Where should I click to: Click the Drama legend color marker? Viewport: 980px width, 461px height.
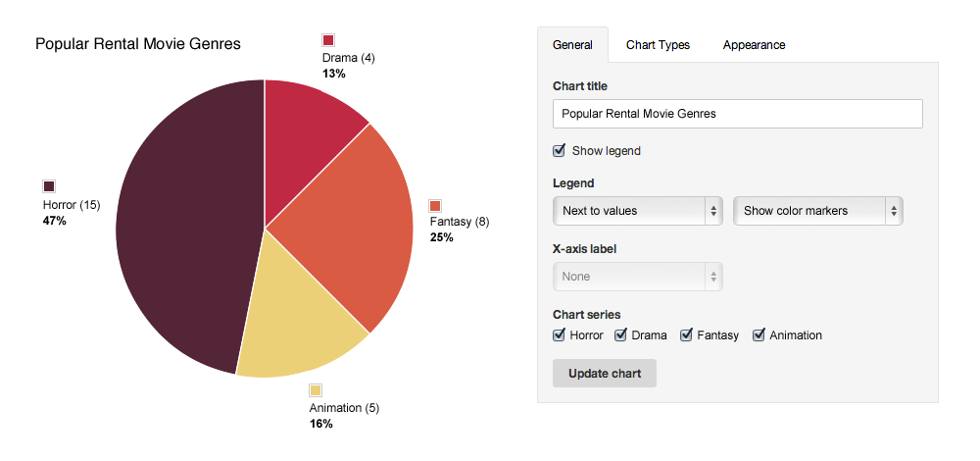pyautogui.click(x=329, y=40)
